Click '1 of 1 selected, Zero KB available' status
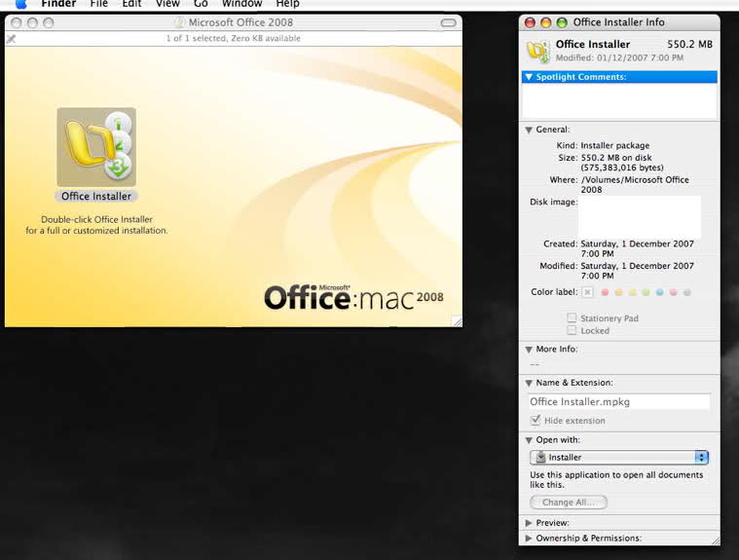Viewport: 739px width, 560px height. point(234,39)
